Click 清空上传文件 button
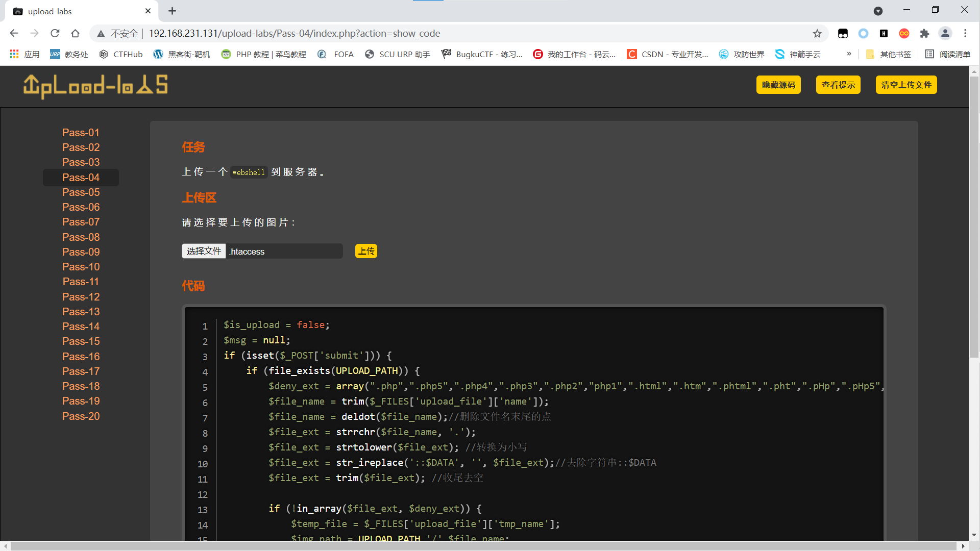980x551 pixels. [906, 85]
